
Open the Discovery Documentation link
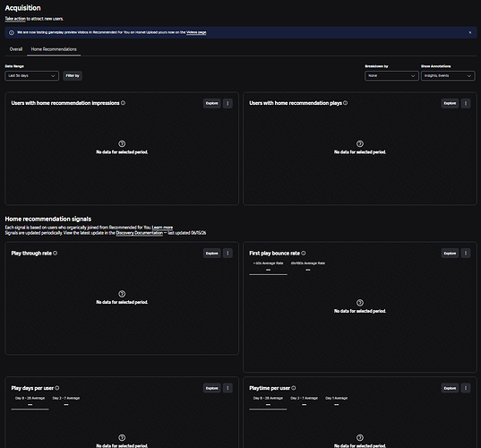click(140, 233)
